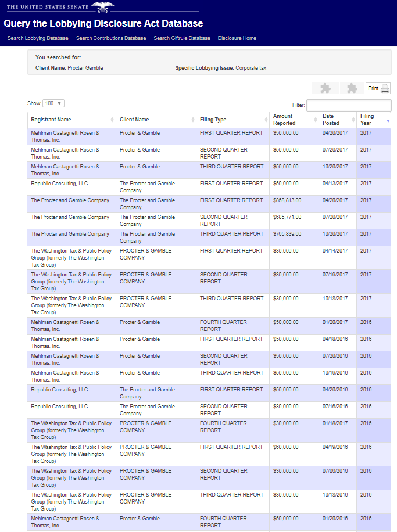Open the Show 100 entries dropdown

point(53,103)
